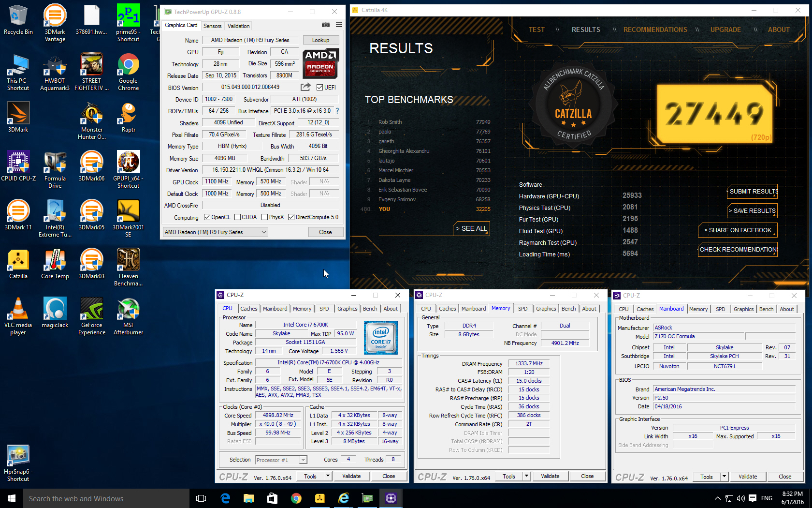
Task: Open the 3DMark 11 desktop icon
Action: tap(18, 214)
